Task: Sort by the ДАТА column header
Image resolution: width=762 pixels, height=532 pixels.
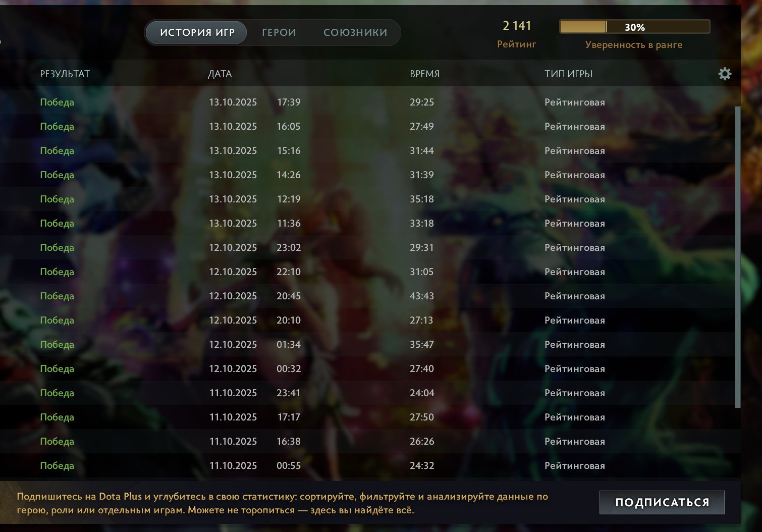Action: click(x=220, y=74)
